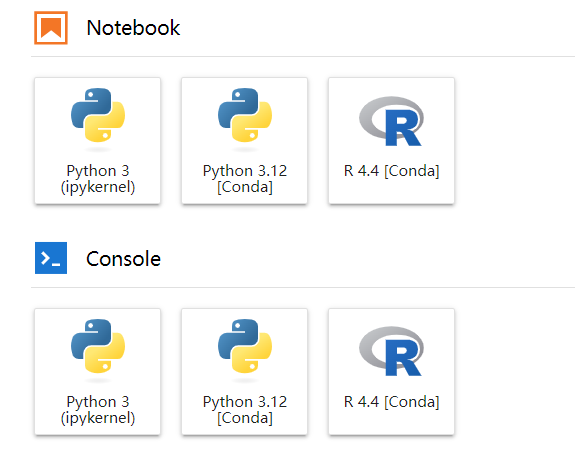This screenshot has width=575, height=459.
Task: Open a Python 3.12 [Conda] console
Action: [245, 372]
